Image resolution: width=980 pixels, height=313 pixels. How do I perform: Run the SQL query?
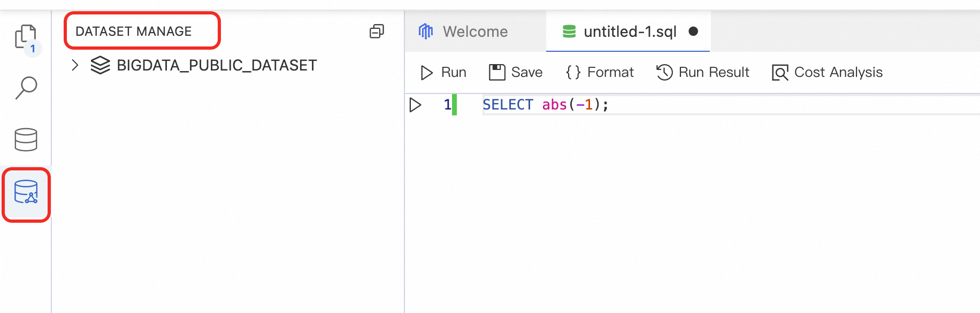(x=443, y=72)
